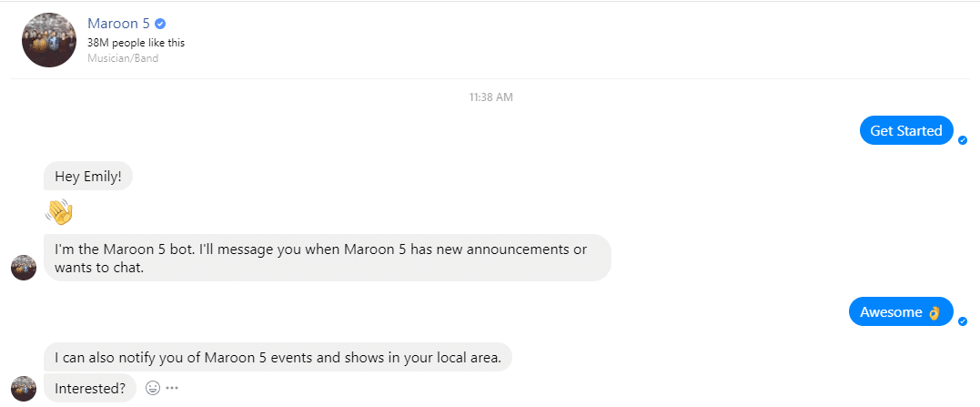The image size is (980, 407).
Task: Click the "I'm the Maroon 5 bot" message
Action: (327, 258)
